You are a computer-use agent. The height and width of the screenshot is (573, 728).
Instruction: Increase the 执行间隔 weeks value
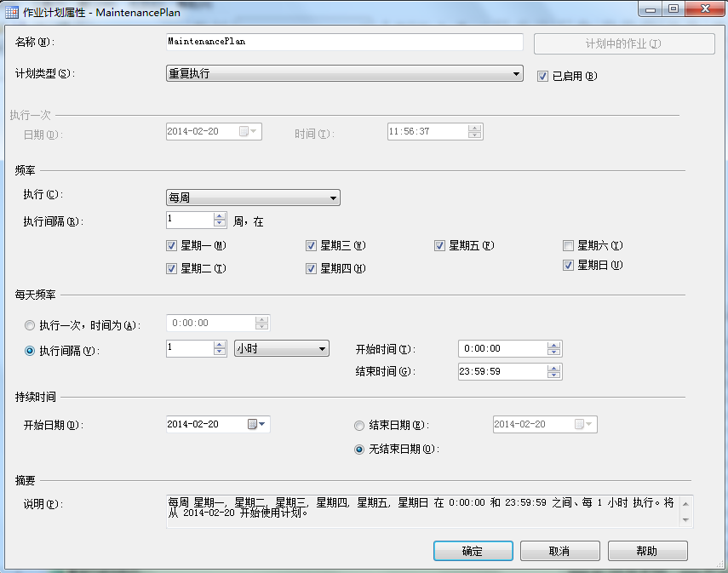[220, 216]
